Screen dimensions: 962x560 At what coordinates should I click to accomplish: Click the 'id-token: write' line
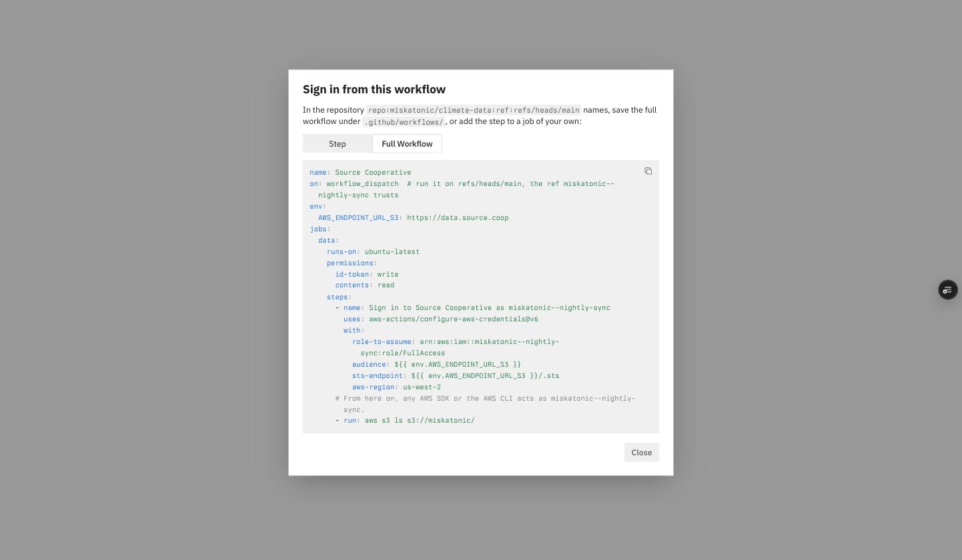pyautogui.click(x=367, y=275)
